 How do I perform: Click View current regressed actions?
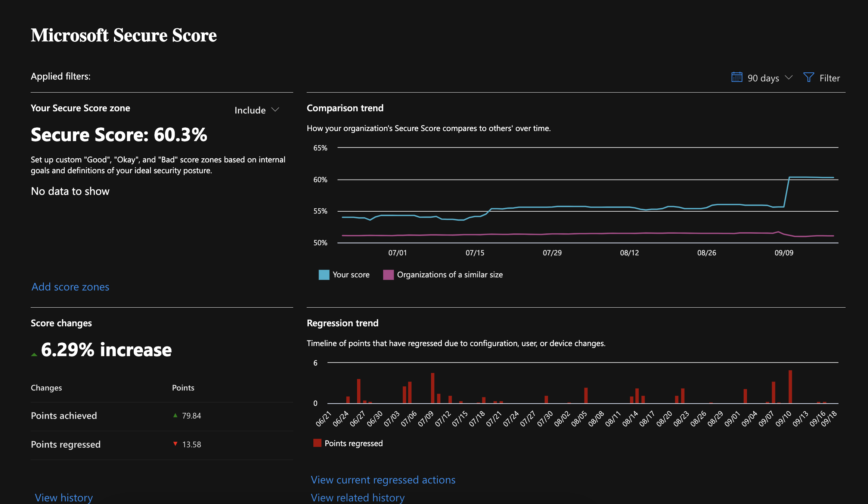(x=383, y=480)
